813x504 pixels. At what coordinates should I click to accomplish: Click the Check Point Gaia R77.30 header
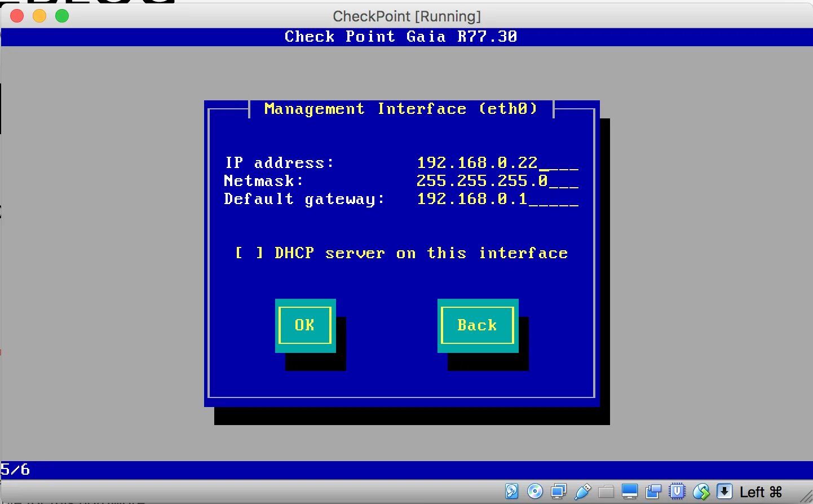pos(401,37)
